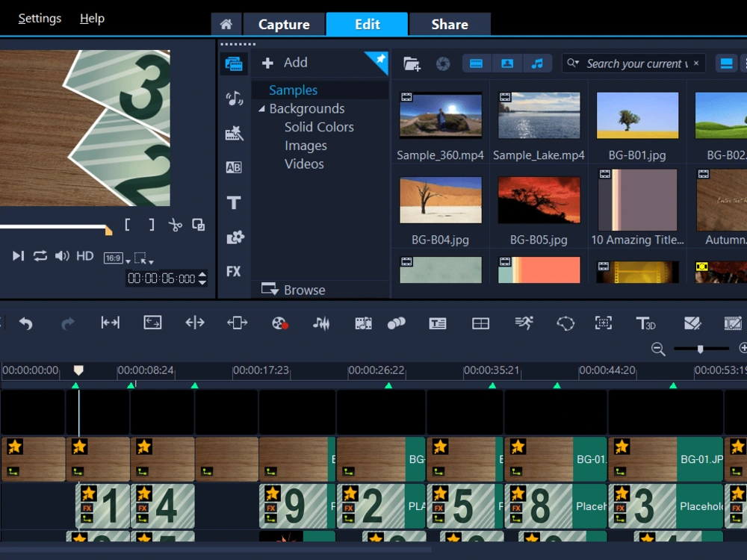Click the Mark-in bracket icon

point(127,224)
